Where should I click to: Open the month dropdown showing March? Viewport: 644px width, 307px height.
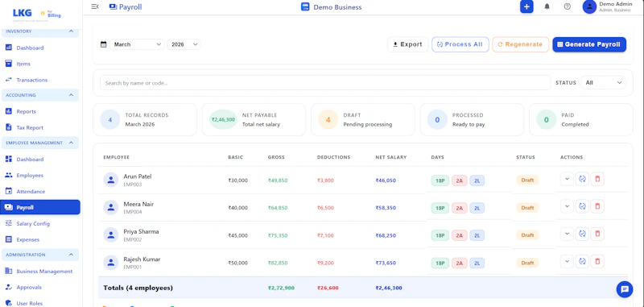[137, 44]
